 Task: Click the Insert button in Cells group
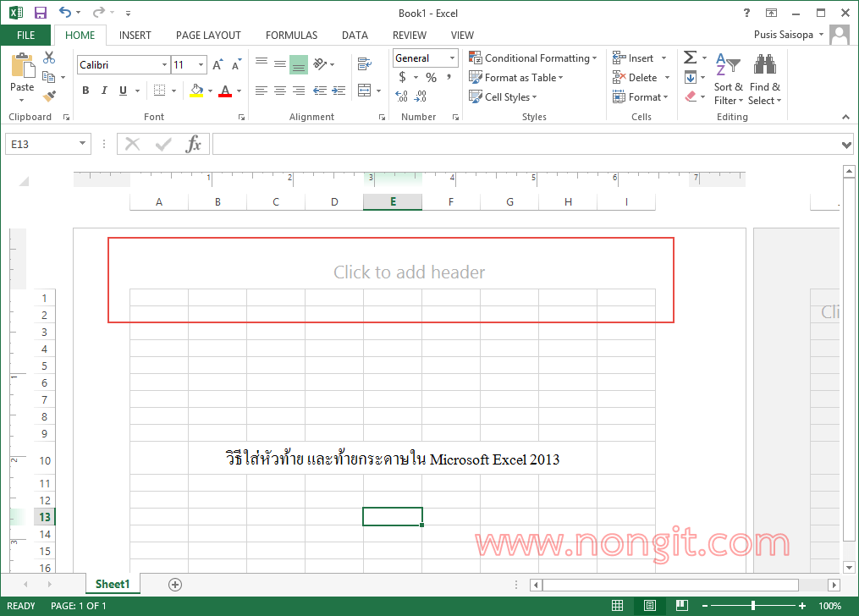[x=636, y=58]
